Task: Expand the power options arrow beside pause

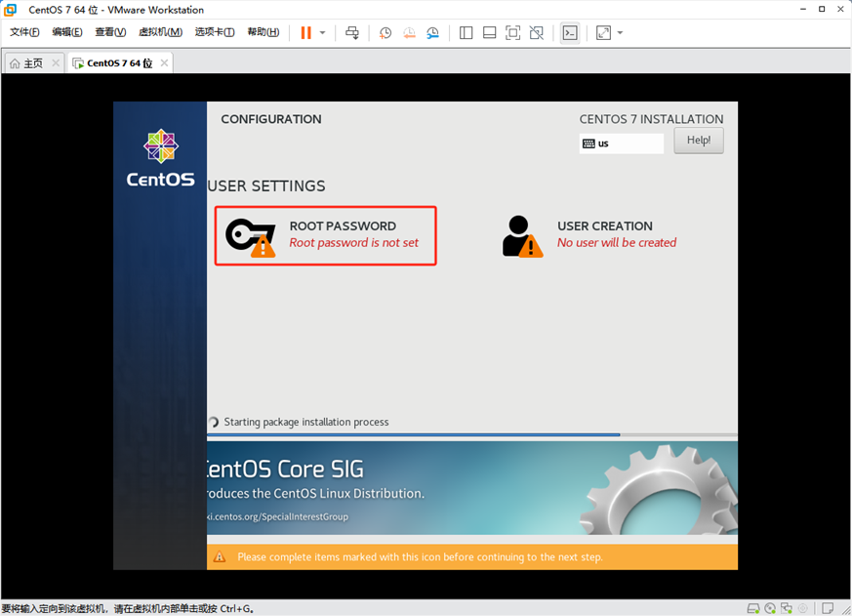Action: click(323, 32)
